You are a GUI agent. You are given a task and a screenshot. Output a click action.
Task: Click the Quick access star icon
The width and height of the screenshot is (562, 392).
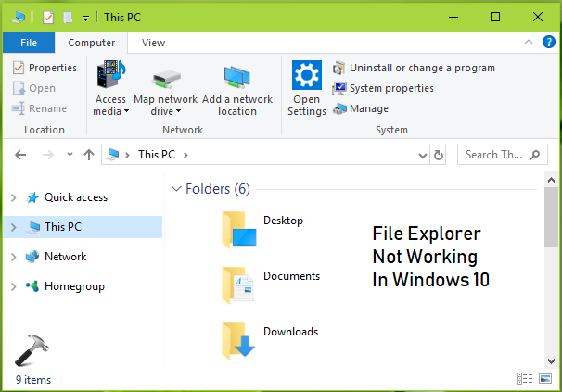[x=32, y=197]
